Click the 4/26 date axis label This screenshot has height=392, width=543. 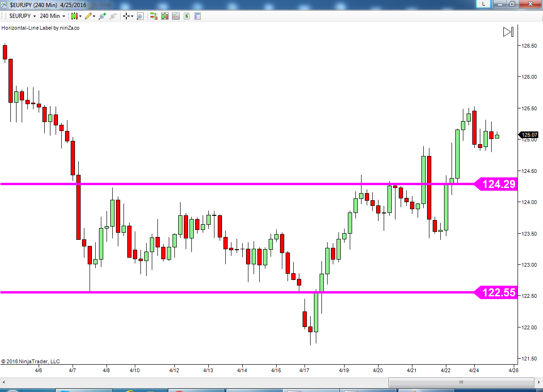[514, 370]
